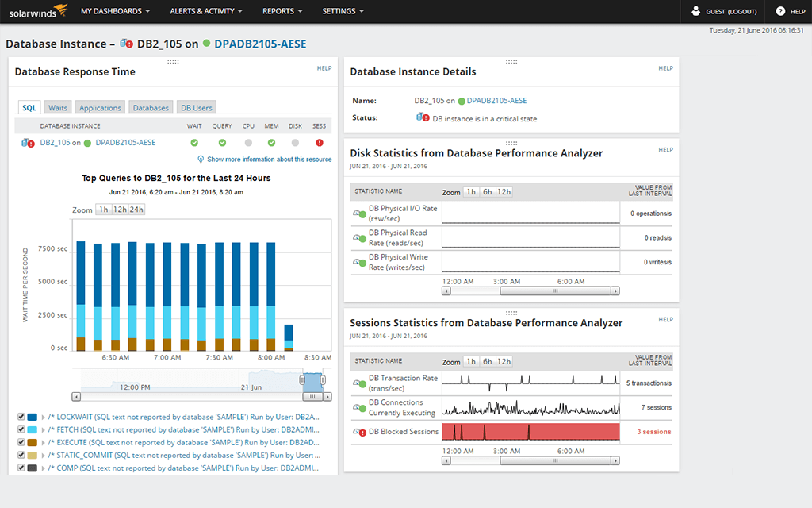The image size is (812, 508).
Task: Click the database critical icon beside DB2_105 title
Action: click(x=127, y=44)
